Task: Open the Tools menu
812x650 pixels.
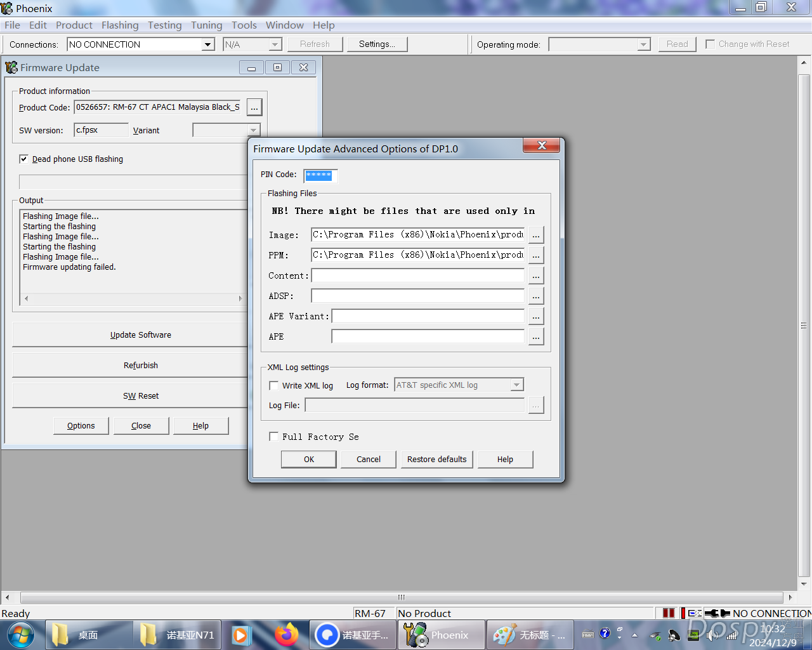Action: 244,25
